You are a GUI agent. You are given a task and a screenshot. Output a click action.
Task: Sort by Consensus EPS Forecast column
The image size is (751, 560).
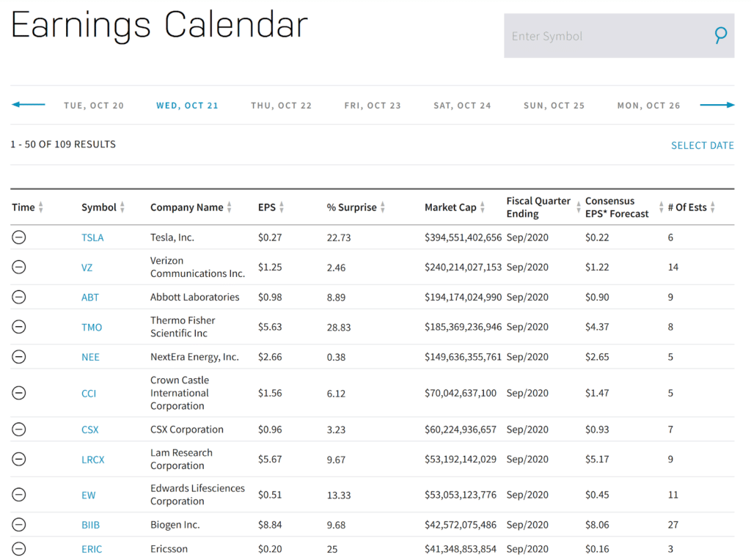click(x=662, y=207)
